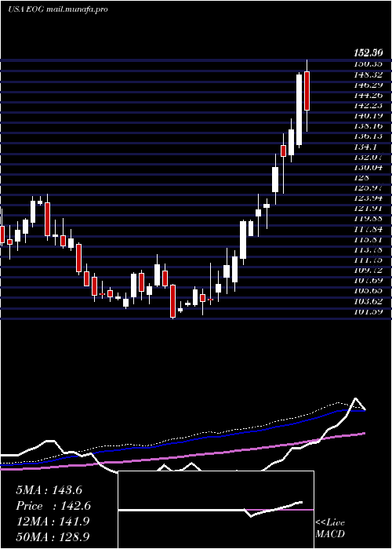Click the 140.19 price axis label

(368, 115)
